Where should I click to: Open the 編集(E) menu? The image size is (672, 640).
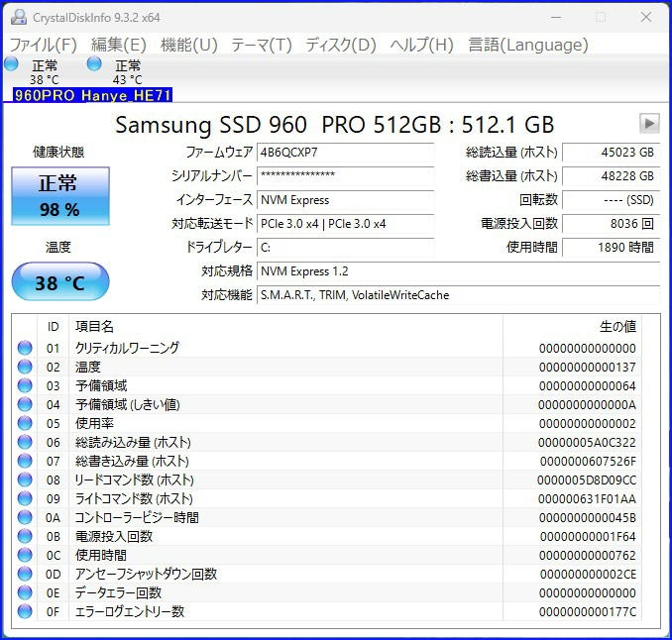[119, 45]
